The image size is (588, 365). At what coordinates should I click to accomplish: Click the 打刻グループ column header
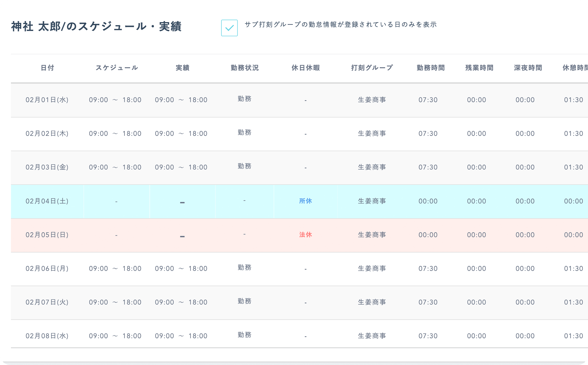coord(372,68)
